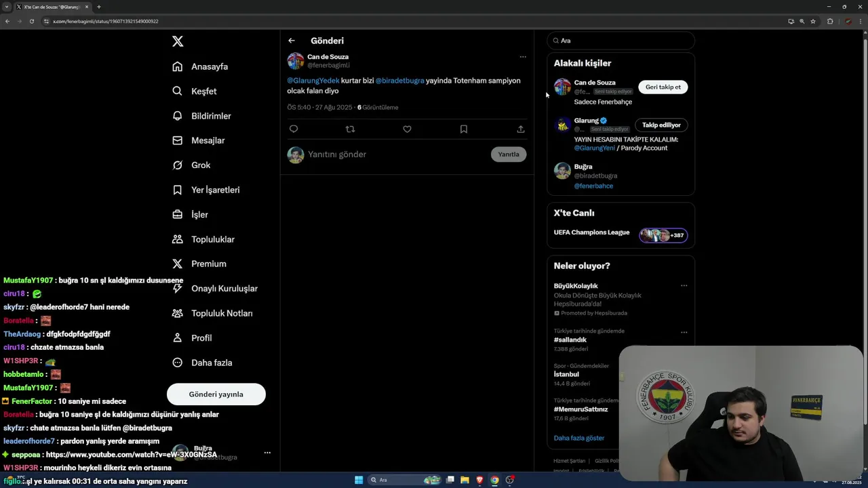Screen dimensions: 868x488
Task: Open File Explorer from taskbar
Action: coord(465,480)
